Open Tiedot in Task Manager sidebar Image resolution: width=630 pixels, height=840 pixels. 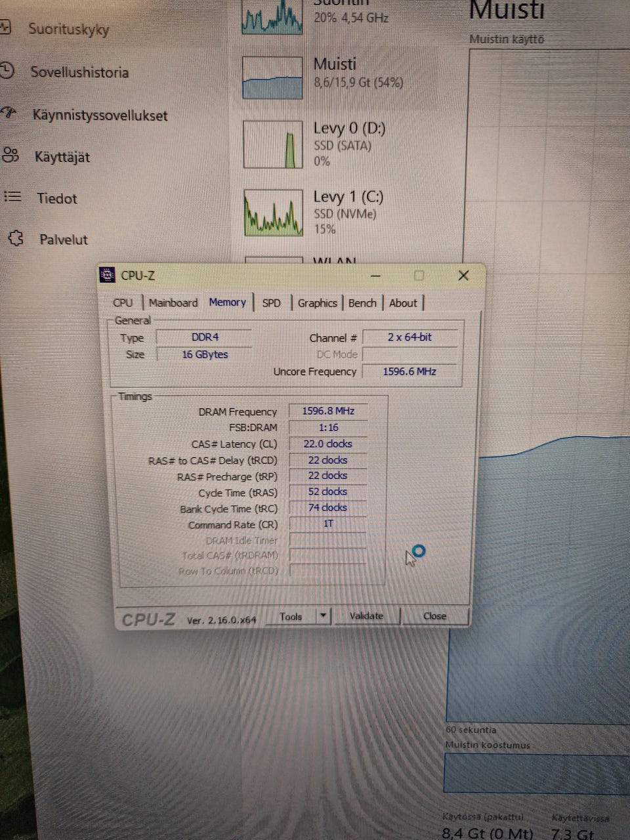click(56, 198)
